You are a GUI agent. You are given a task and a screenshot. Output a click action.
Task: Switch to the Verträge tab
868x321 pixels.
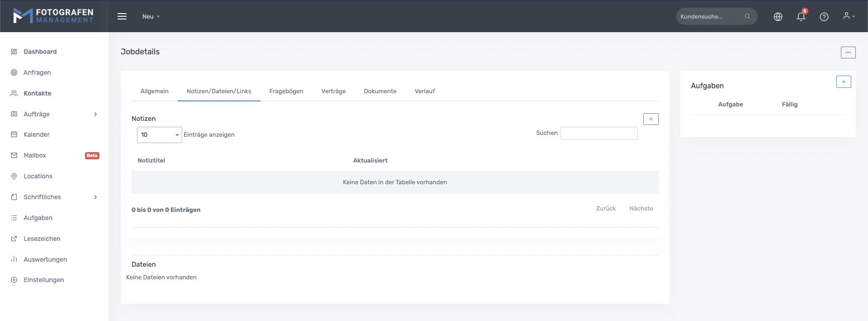coord(333,91)
